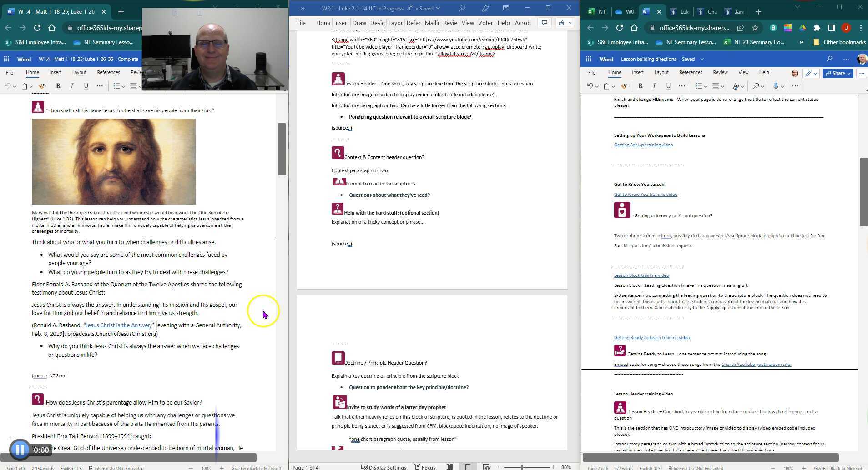Switch to Web Layout view in status bar

(x=486, y=467)
